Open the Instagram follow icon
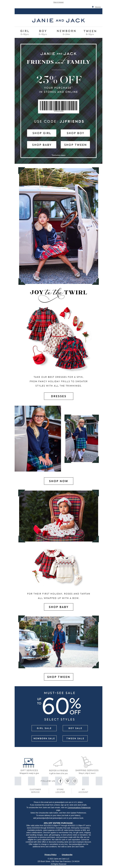 pos(75,781)
